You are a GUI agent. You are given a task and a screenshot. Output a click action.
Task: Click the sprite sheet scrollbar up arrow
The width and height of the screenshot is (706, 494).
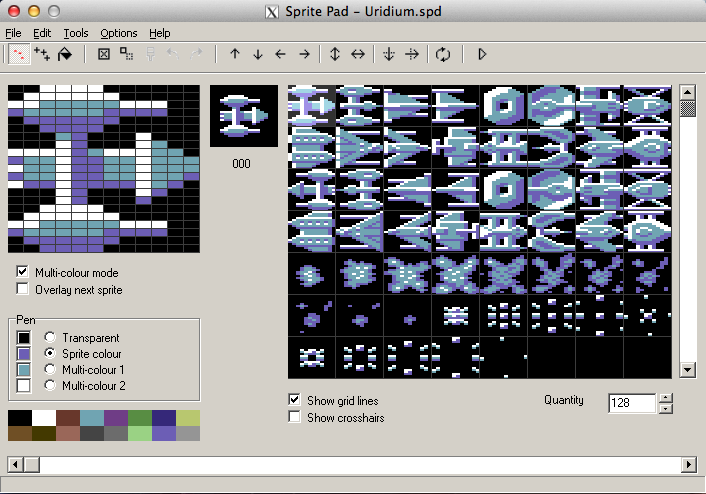tap(688, 93)
